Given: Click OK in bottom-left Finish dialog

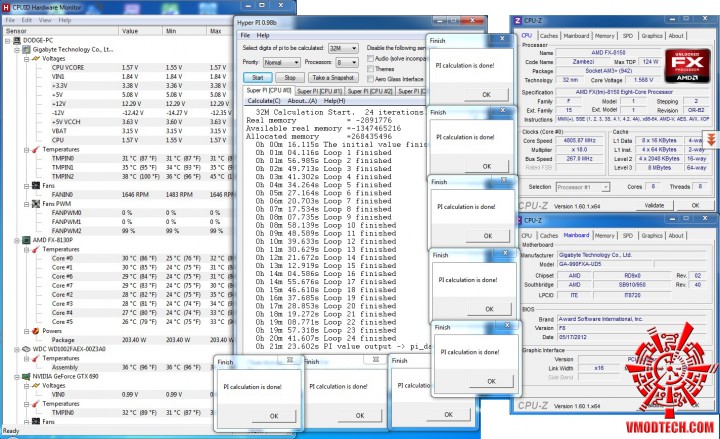Looking at the screenshot, I should click(x=274, y=416).
